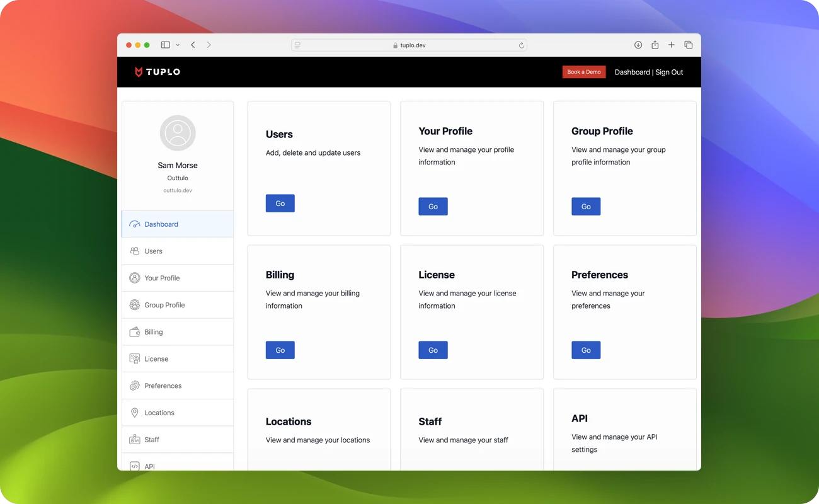
Task: Open Billing wallet icon in sidebar
Action: tap(134, 332)
